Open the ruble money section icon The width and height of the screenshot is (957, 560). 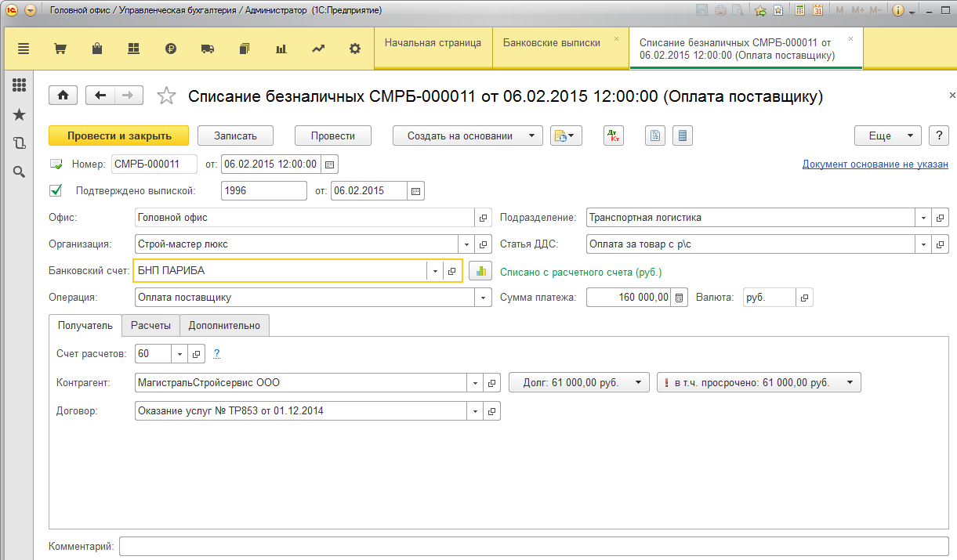pyautogui.click(x=171, y=49)
